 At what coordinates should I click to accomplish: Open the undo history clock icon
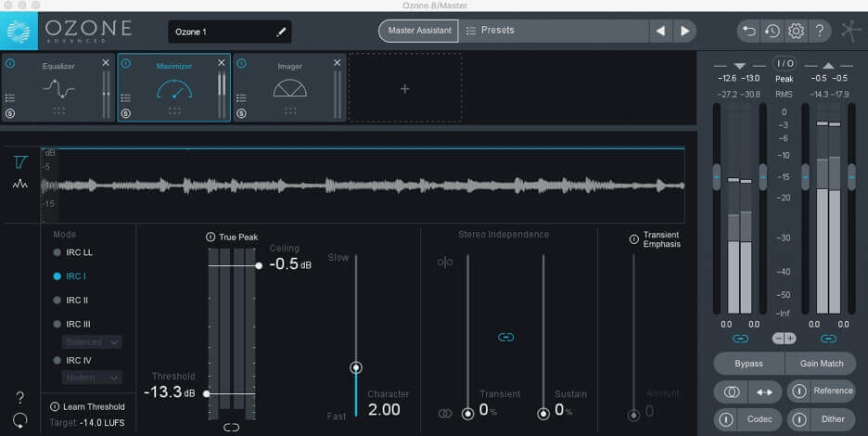point(772,31)
